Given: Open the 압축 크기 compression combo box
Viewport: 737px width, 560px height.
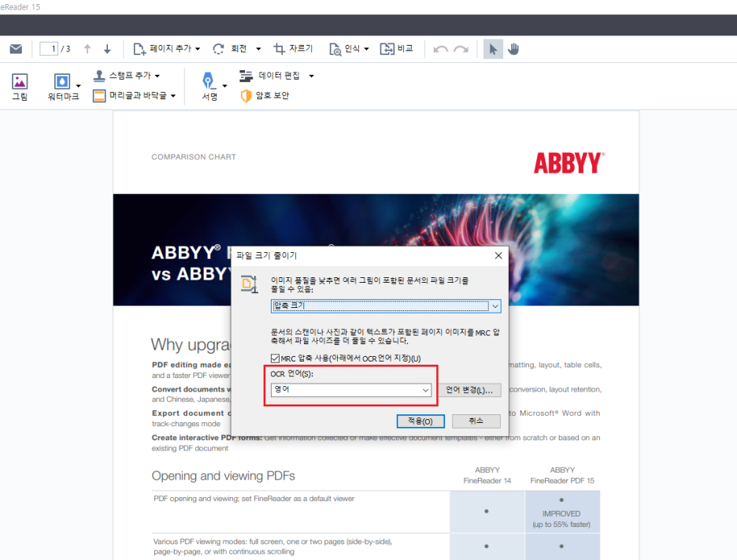Looking at the screenshot, I should coord(386,306).
